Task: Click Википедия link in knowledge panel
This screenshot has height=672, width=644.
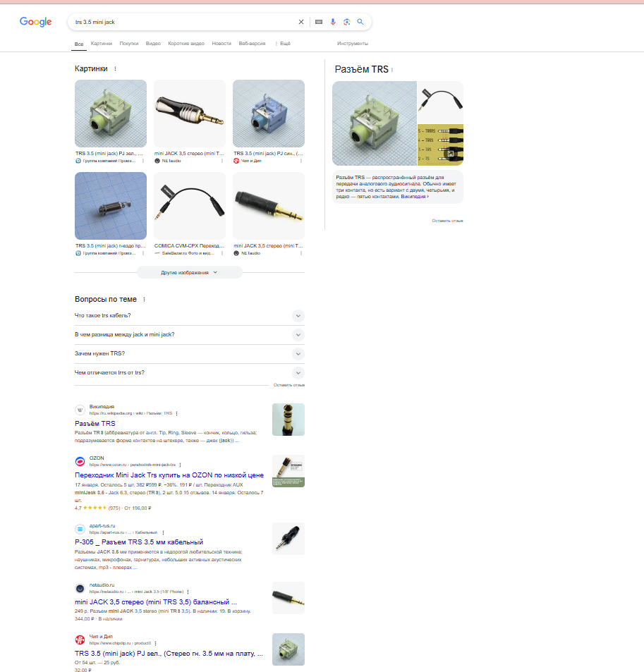Action: pos(414,197)
